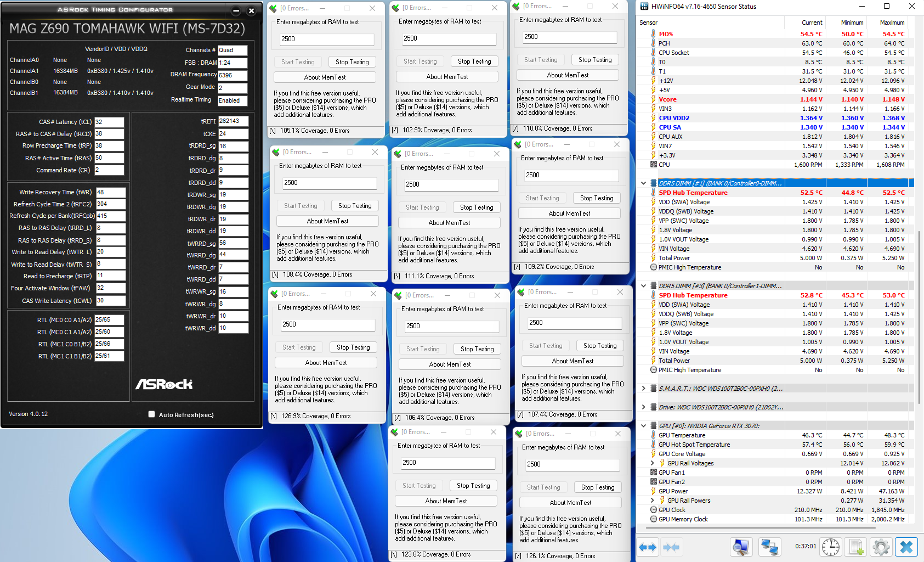Click the DRAM Frequency value field
Image resolution: width=924 pixels, height=562 pixels.
coord(233,75)
